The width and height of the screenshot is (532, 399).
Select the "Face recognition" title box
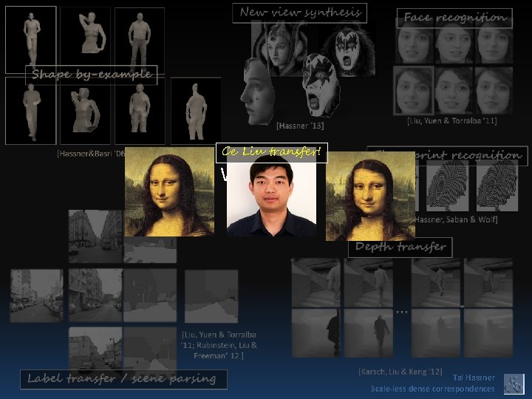[454, 18]
